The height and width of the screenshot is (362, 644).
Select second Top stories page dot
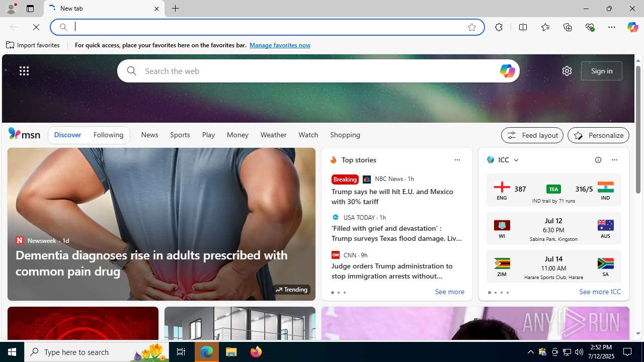[x=338, y=293]
